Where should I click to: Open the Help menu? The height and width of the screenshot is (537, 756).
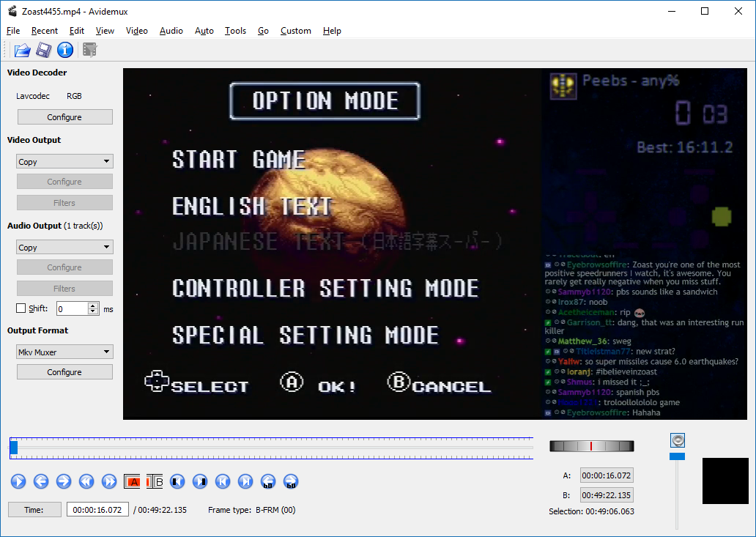coord(332,31)
